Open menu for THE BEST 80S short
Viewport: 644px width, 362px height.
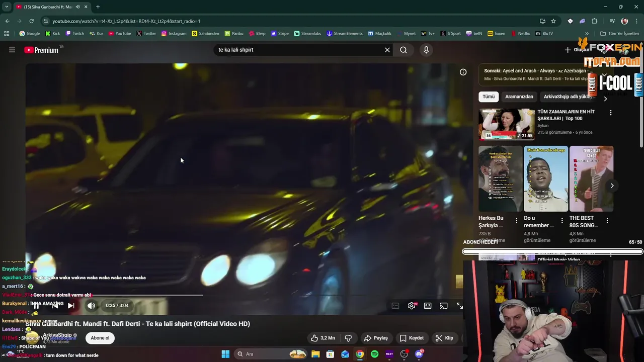(x=607, y=221)
